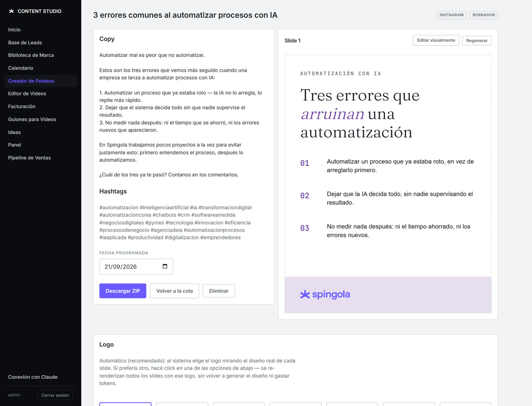
Task: Click the 'Hashtags' section heading
Action: tap(113, 191)
